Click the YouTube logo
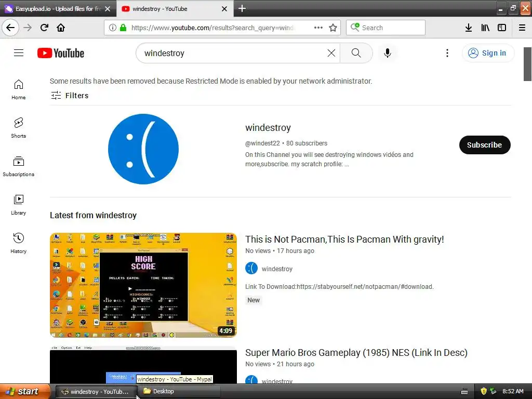 [x=61, y=53]
